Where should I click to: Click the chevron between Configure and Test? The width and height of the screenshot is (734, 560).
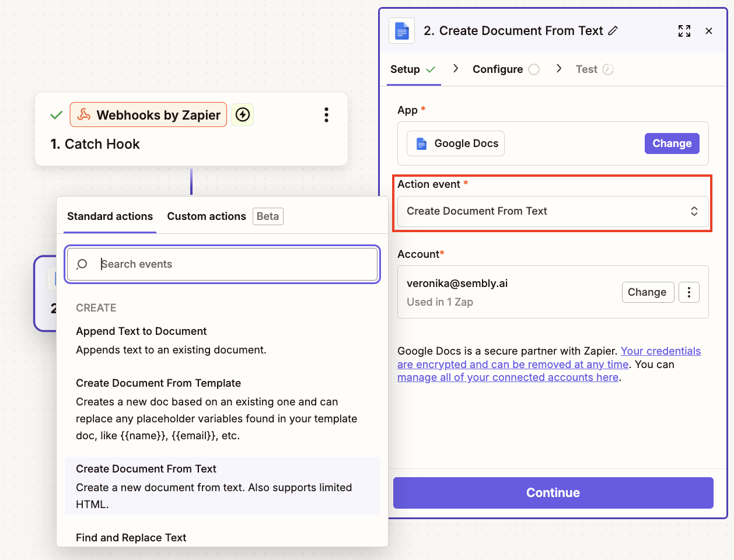[x=559, y=69]
